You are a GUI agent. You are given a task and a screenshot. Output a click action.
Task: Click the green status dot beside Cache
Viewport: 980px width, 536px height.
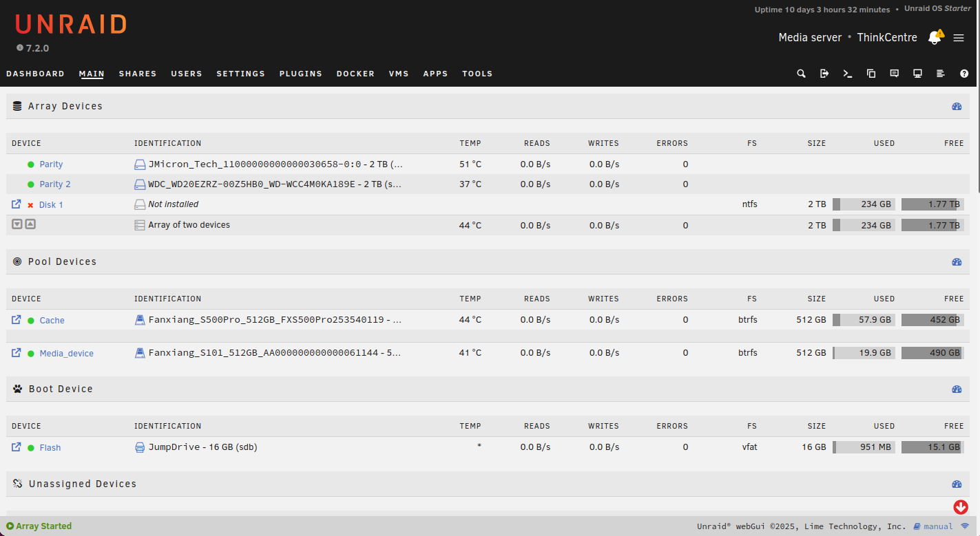click(x=30, y=321)
